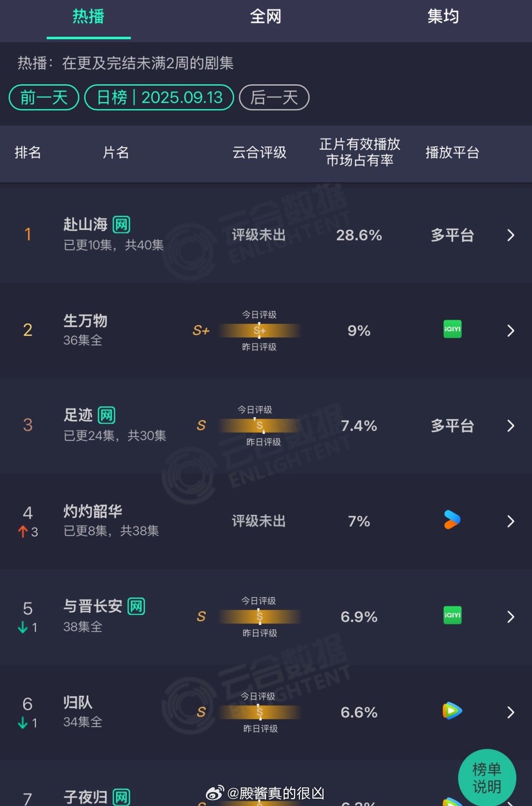The image size is (532, 806).
Task: Tap the Tencent Video icon for 归队
Action: click(452, 710)
